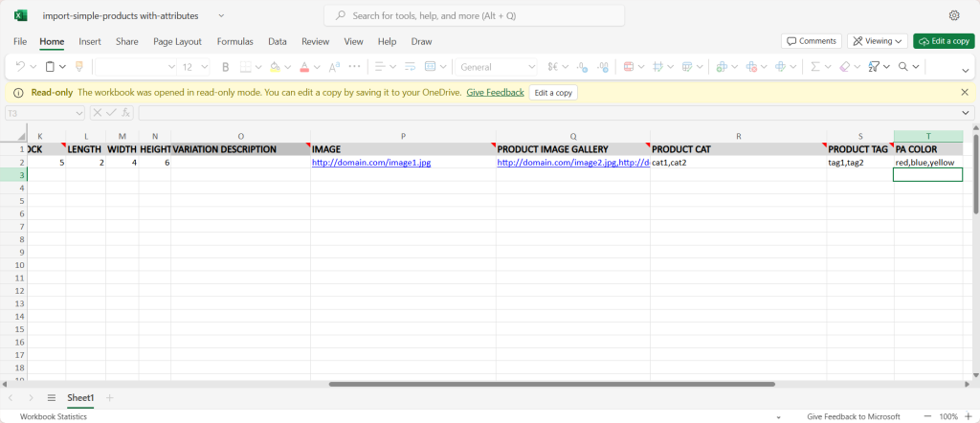This screenshot has width=980, height=423.
Task: Open the settings gear icon
Action: pyautogui.click(x=954, y=15)
